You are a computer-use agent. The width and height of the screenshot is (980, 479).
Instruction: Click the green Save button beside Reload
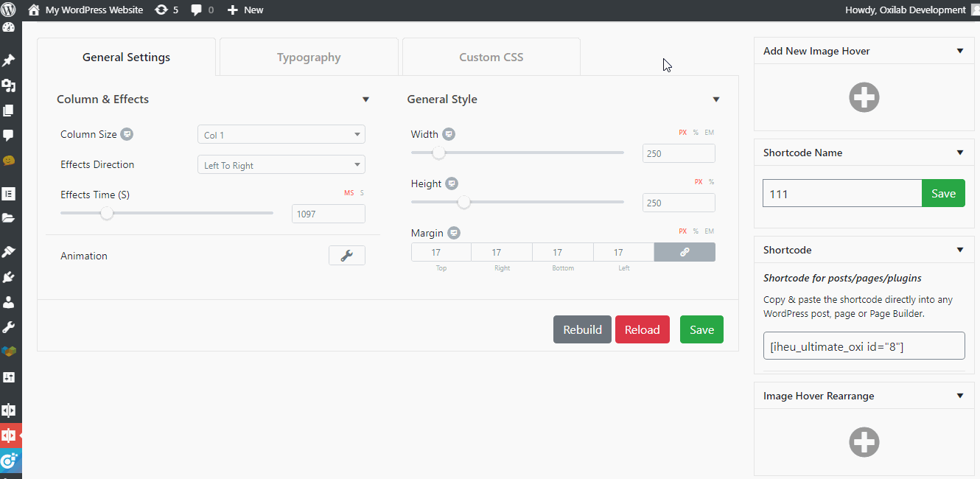(x=701, y=329)
